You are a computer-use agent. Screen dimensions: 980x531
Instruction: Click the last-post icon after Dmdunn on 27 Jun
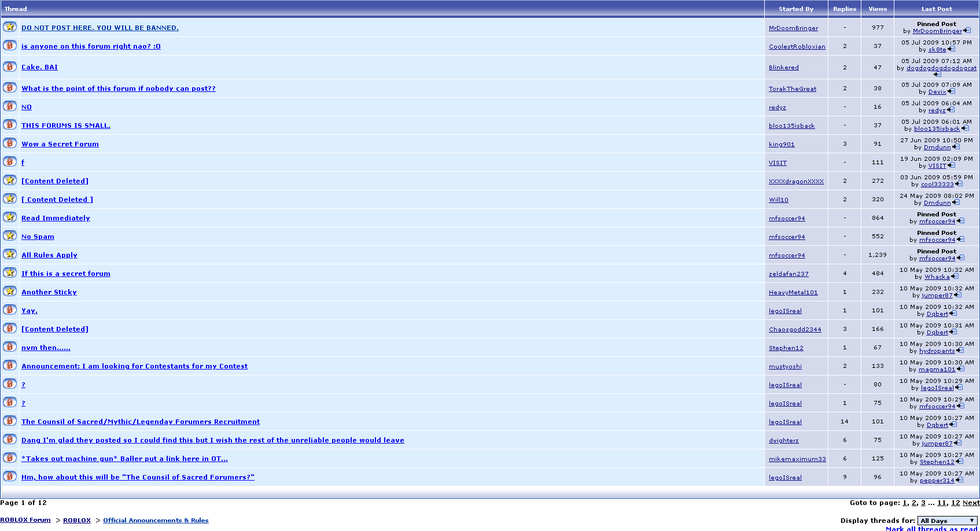pos(956,147)
